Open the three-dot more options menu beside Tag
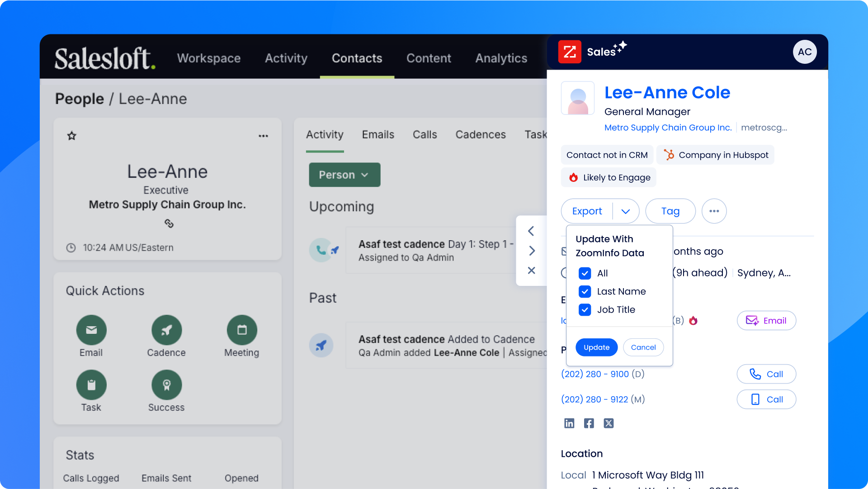 (x=714, y=211)
